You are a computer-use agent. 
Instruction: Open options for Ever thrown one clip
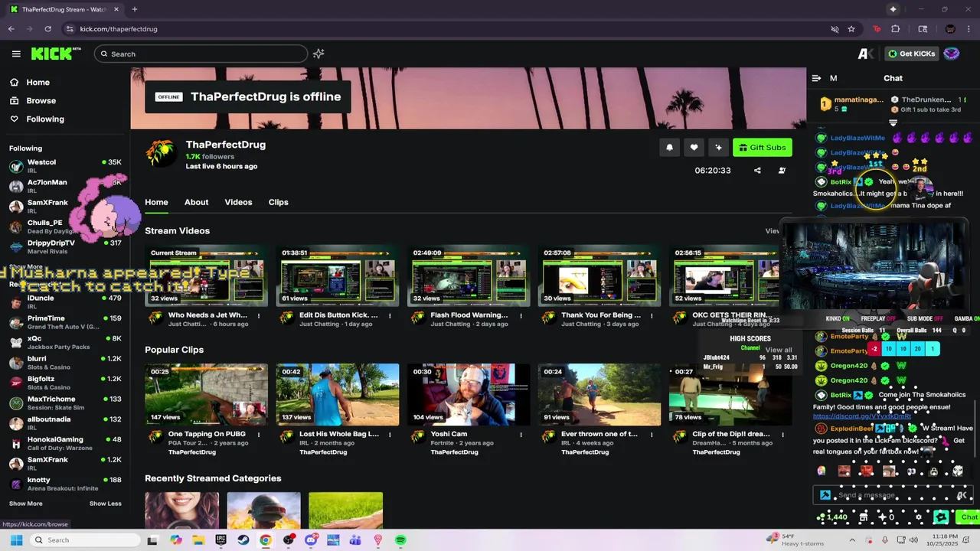click(x=652, y=434)
